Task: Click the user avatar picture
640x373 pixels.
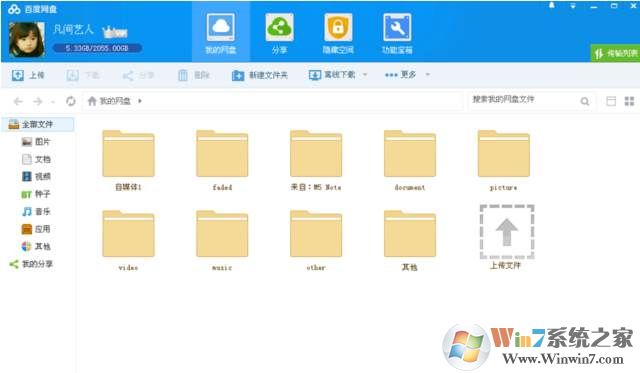Action: [x=27, y=40]
